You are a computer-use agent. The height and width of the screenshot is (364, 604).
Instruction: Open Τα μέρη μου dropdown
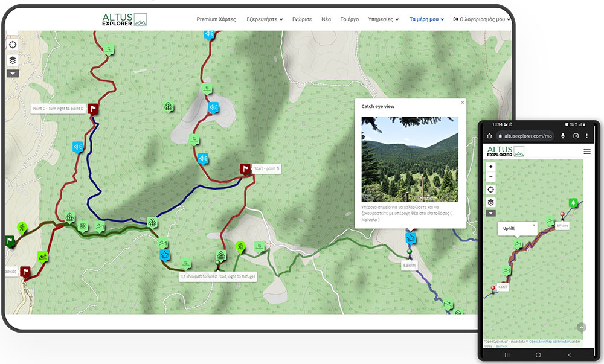tap(426, 19)
